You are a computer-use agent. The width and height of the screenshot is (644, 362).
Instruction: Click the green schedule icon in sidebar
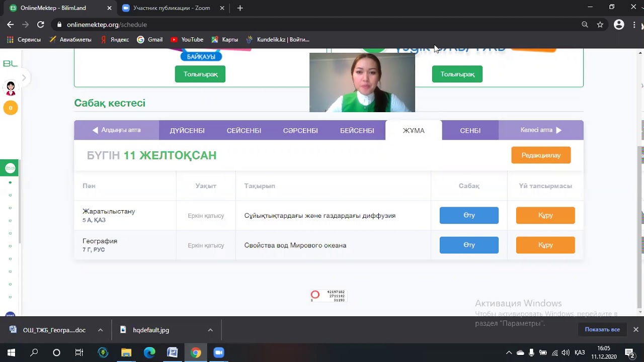click(10, 168)
